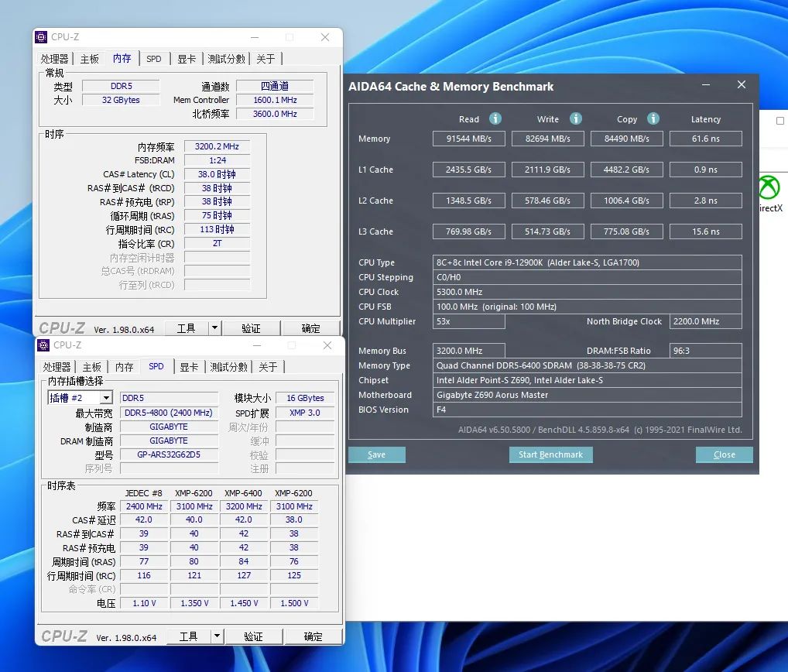Screen dimensions: 788x672
Task: Tick the checkbox right of the AIDA64 window
Action: pos(779,121)
